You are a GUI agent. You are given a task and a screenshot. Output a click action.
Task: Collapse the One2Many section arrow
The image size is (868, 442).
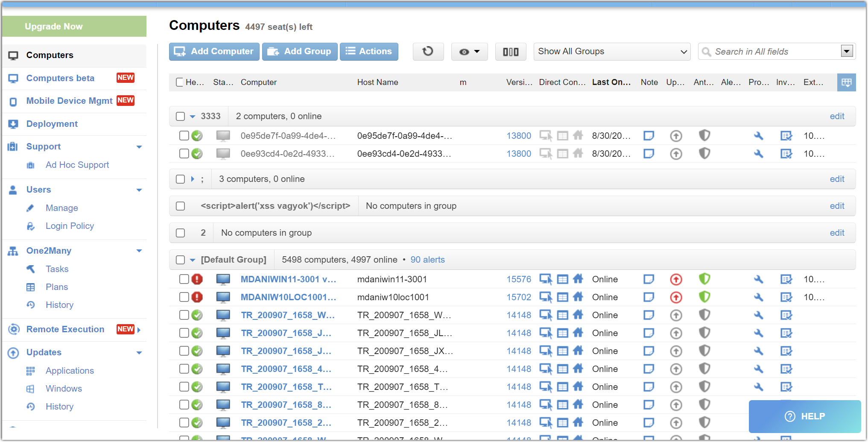139,251
